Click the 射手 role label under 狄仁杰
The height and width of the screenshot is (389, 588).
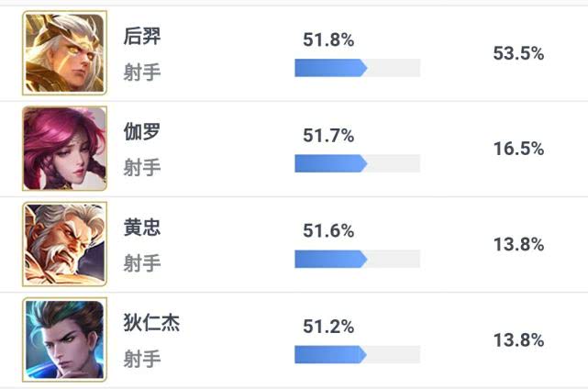click(142, 359)
